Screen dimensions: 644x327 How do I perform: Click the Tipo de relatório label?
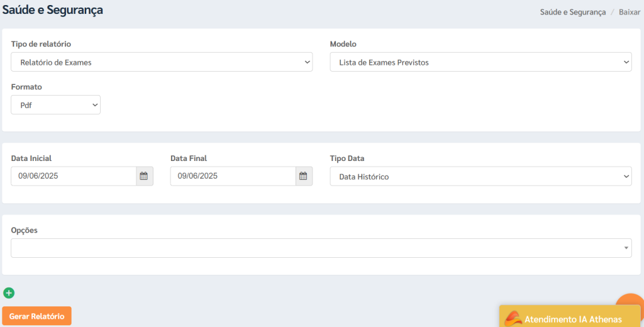[x=41, y=44]
